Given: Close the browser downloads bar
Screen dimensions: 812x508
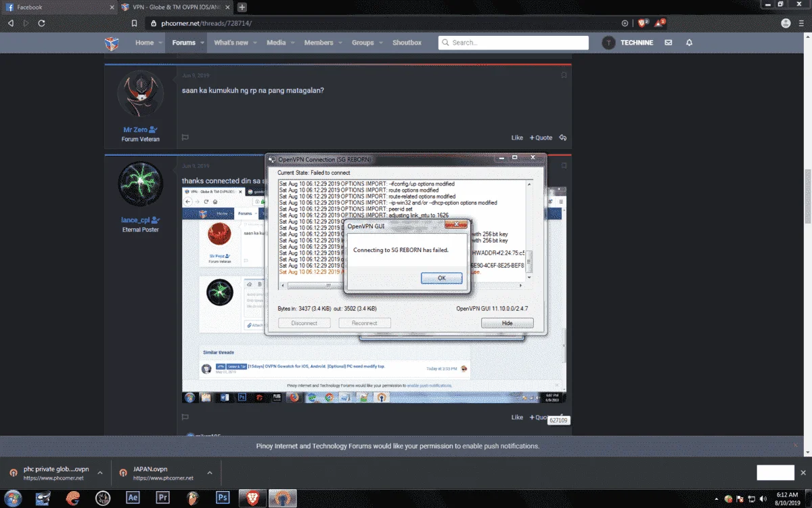Looking at the screenshot, I should tap(803, 473).
